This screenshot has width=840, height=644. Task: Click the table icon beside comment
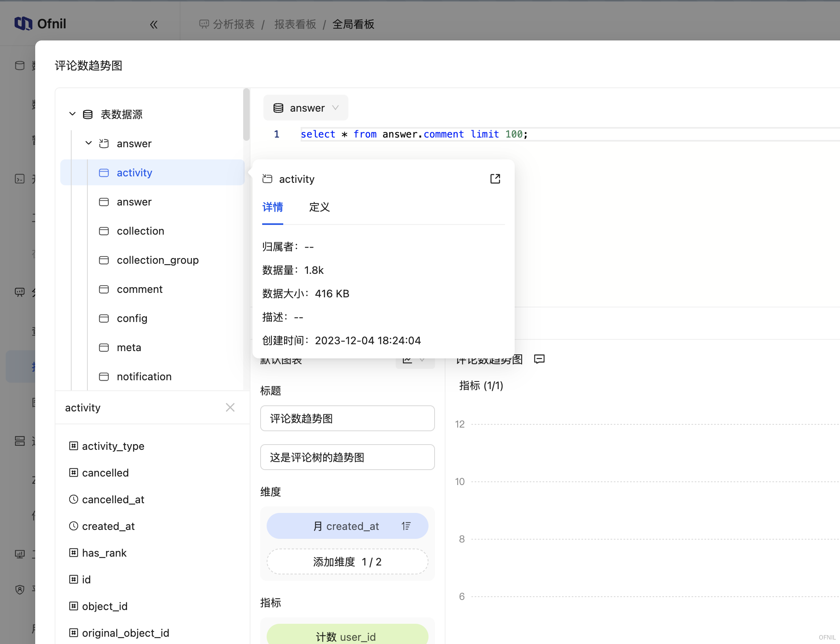point(104,289)
